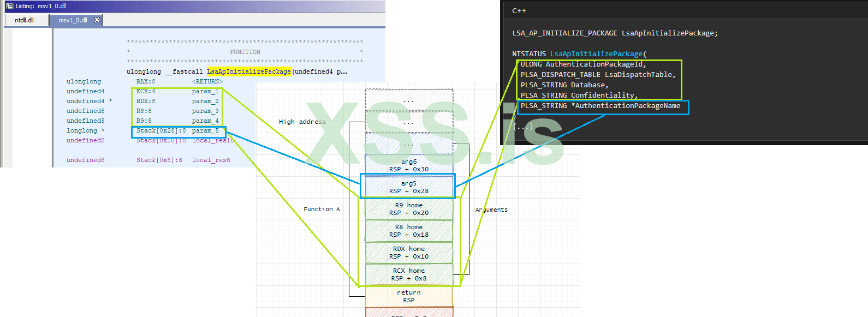Click the 'return RSP' stack cell
Screen dimensions: 868x317
(x=409, y=296)
